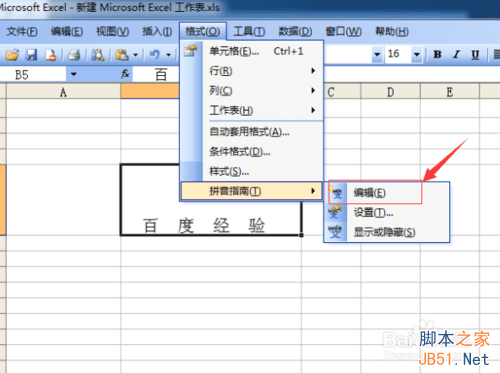This screenshot has width=500, height=373.
Task: Select column E header
Action: (450, 92)
